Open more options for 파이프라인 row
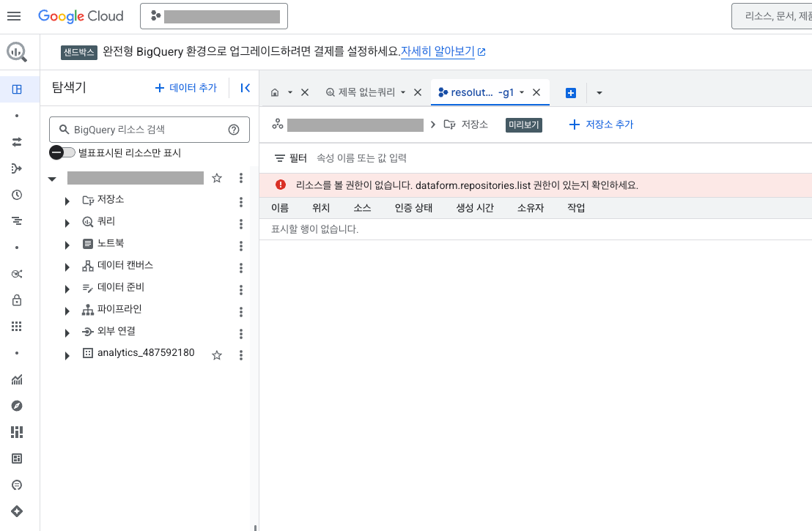This screenshot has width=812, height=531. point(241,311)
